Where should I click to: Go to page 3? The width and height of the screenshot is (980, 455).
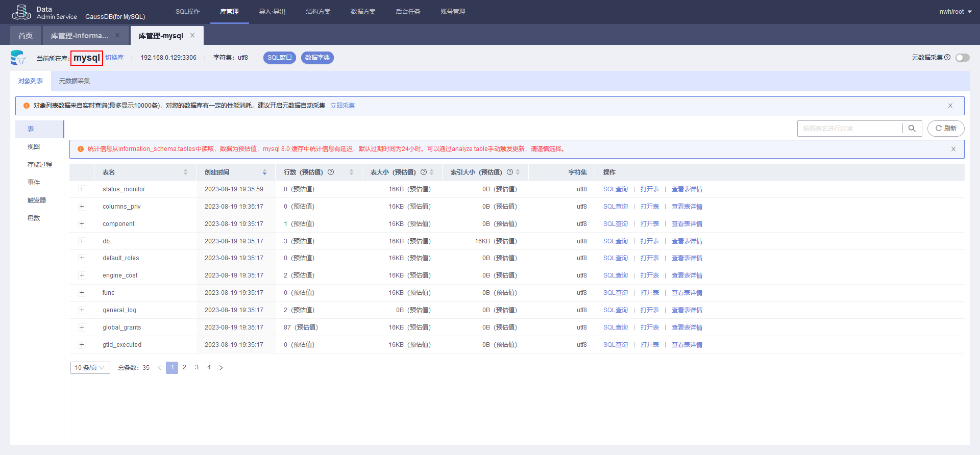[197, 367]
